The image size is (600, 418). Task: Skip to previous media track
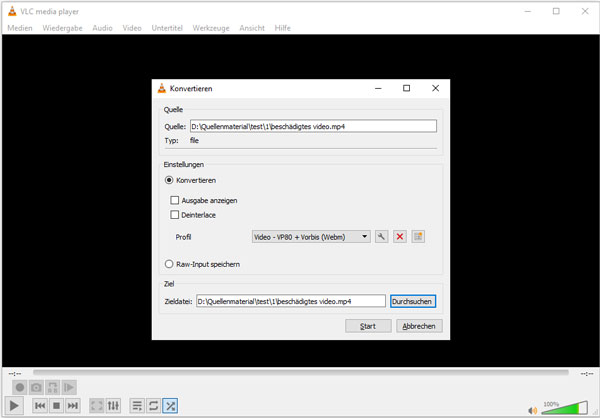click(40, 405)
